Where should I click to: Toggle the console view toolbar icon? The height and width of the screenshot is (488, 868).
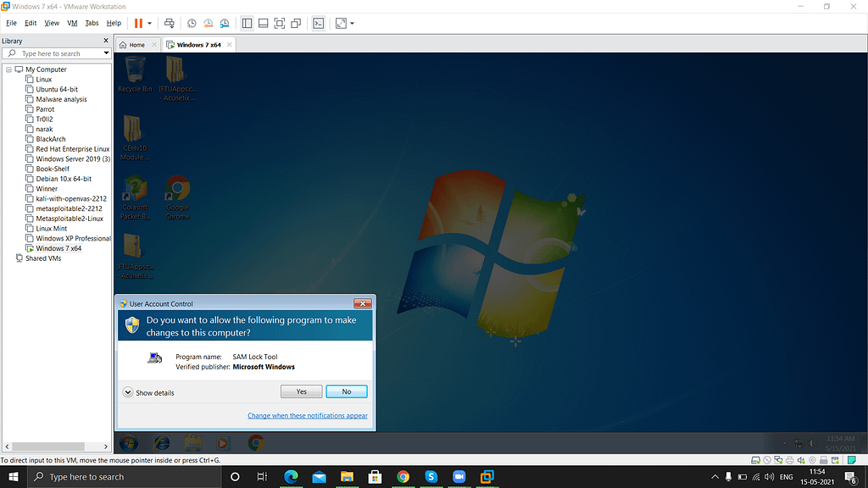tap(319, 23)
